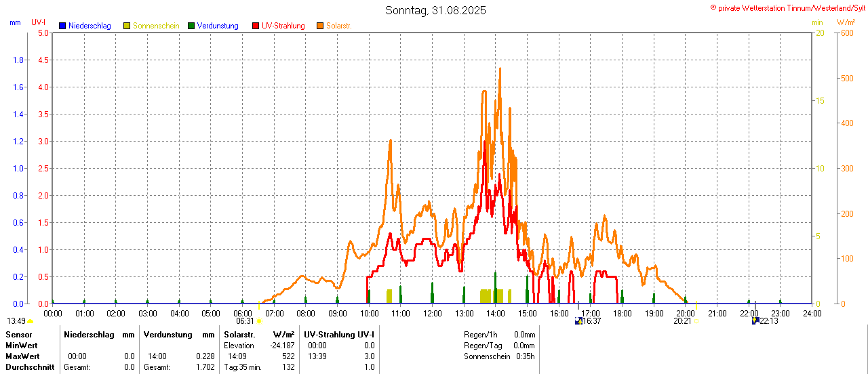Click the green Verdunstung legend square
The image size is (868, 374).
click(x=191, y=26)
